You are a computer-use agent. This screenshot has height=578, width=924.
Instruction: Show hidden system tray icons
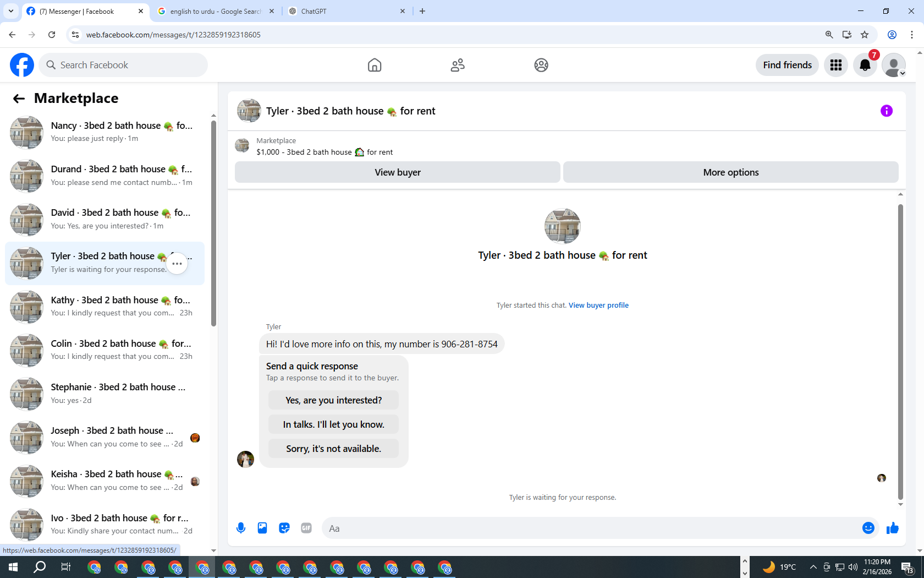(813, 567)
